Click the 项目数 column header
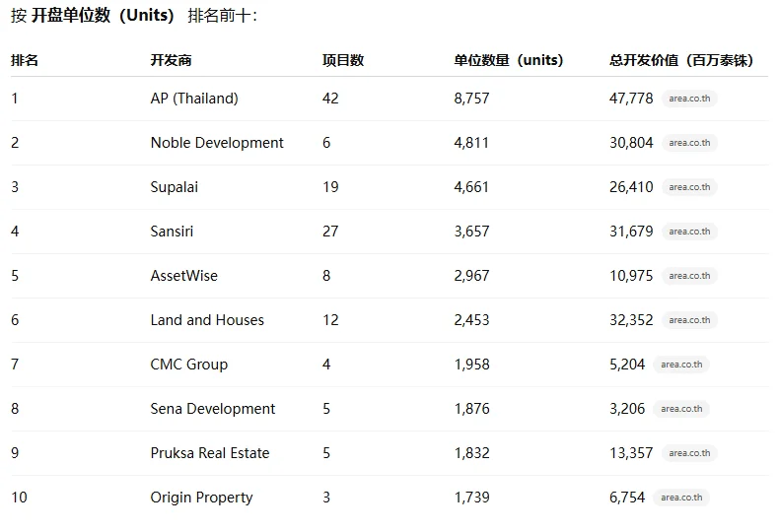 coord(343,60)
